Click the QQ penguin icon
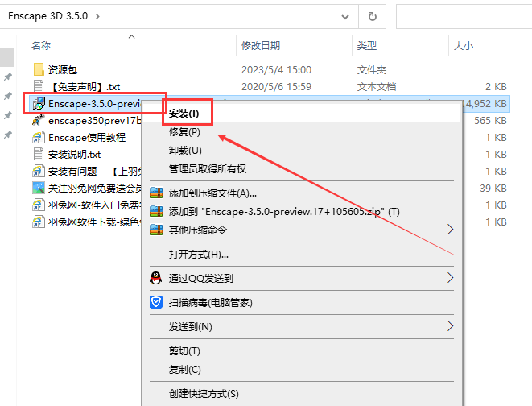Image resolution: width=532 pixels, height=406 pixels. pos(155,278)
